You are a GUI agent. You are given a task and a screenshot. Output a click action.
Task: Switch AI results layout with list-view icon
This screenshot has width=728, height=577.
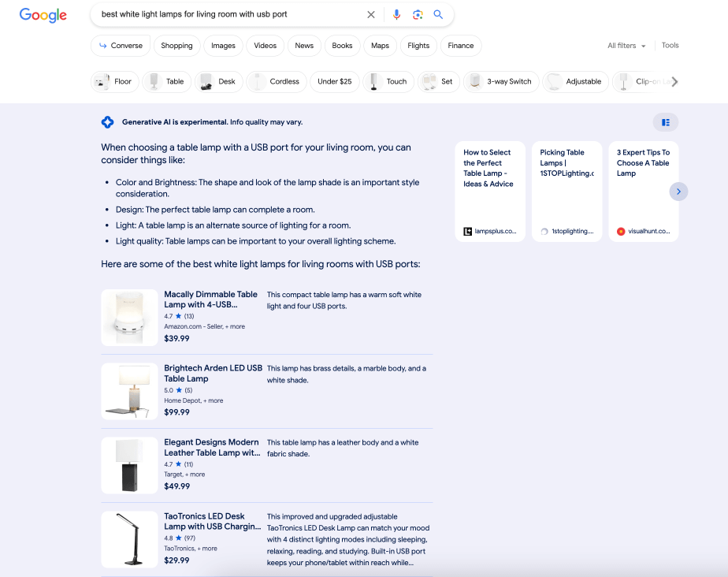[x=666, y=122]
